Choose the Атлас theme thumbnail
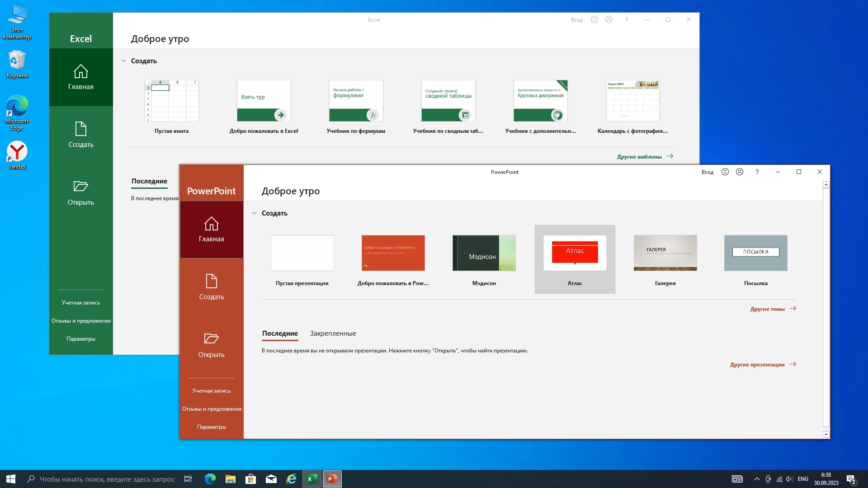The image size is (868, 488). (575, 253)
